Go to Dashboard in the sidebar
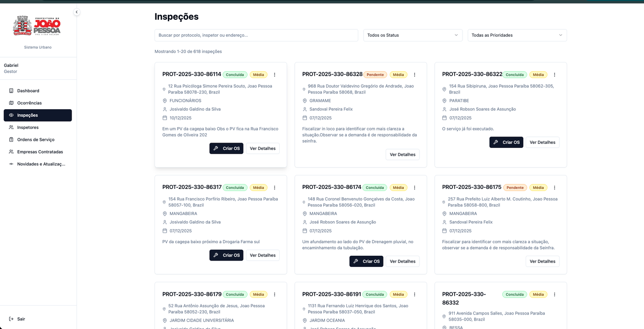The height and width of the screenshot is (329, 644). (28, 91)
